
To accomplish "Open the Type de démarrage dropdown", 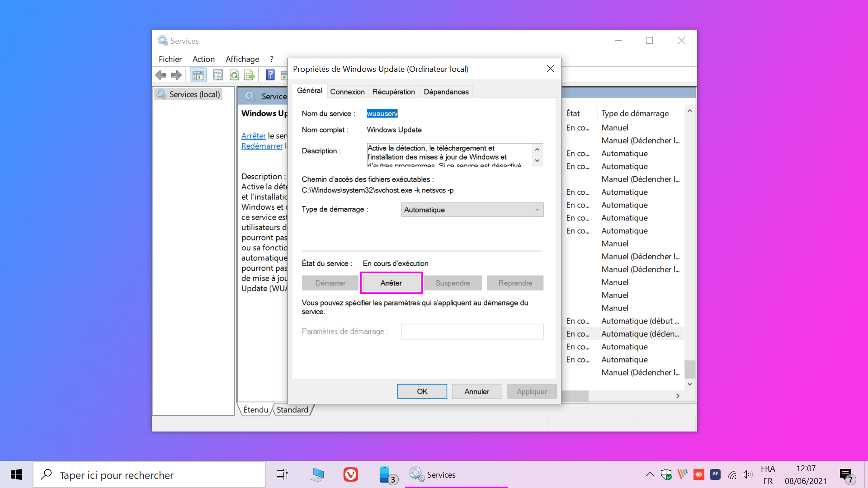I will click(472, 210).
